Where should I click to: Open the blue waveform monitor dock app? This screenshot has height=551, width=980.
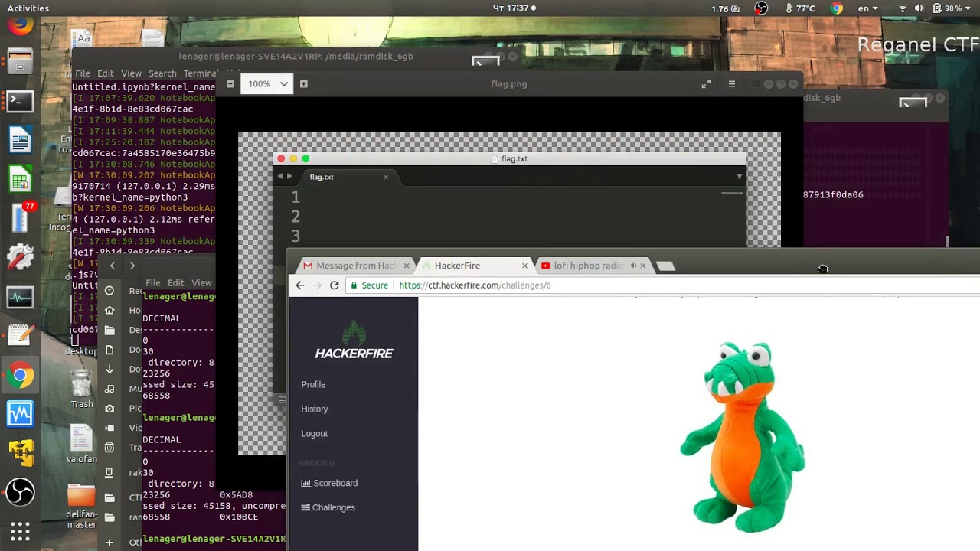point(21,414)
